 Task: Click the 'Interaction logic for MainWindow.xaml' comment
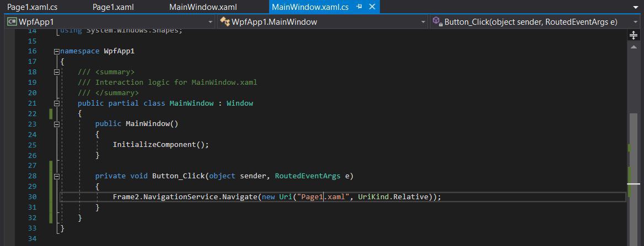pyautogui.click(x=168, y=83)
